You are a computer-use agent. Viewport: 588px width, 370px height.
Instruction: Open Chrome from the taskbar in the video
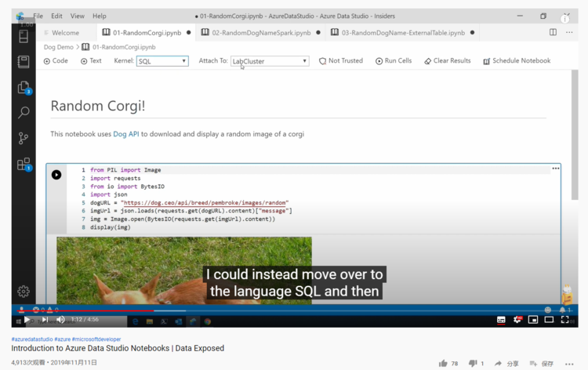click(x=208, y=321)
